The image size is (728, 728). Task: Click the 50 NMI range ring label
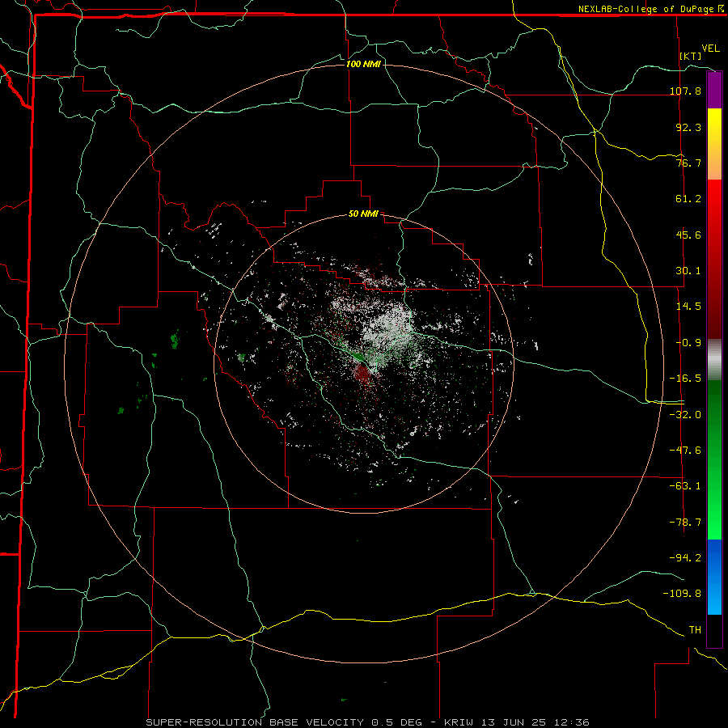(x=363, y=214)
